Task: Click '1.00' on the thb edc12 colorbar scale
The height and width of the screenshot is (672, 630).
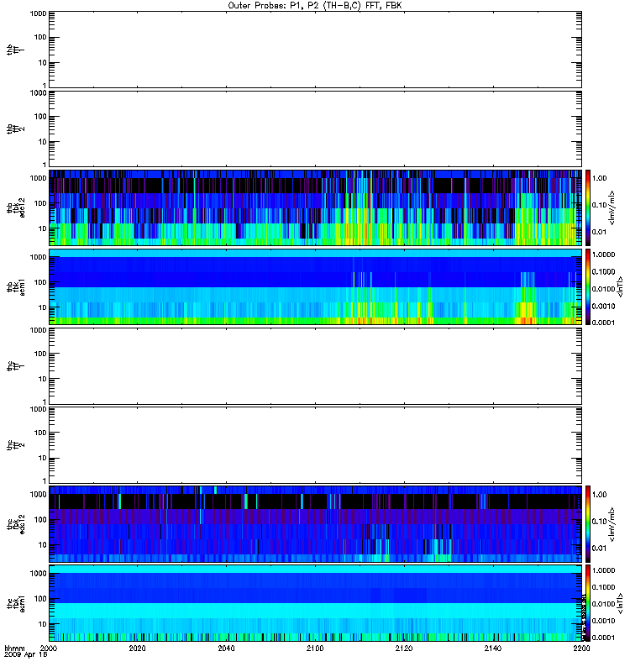Action: [x=599, y=178]
